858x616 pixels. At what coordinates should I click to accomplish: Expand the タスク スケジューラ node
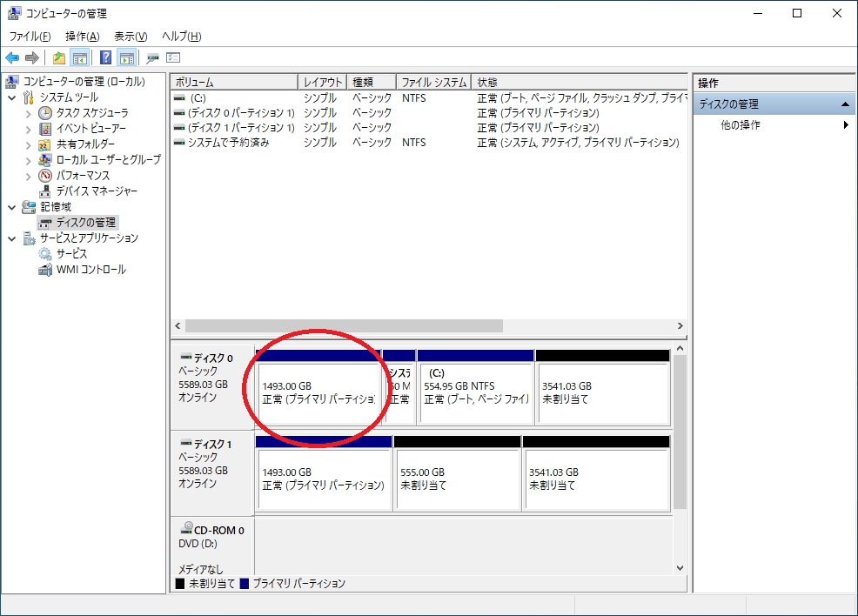(x=29, y=114)
